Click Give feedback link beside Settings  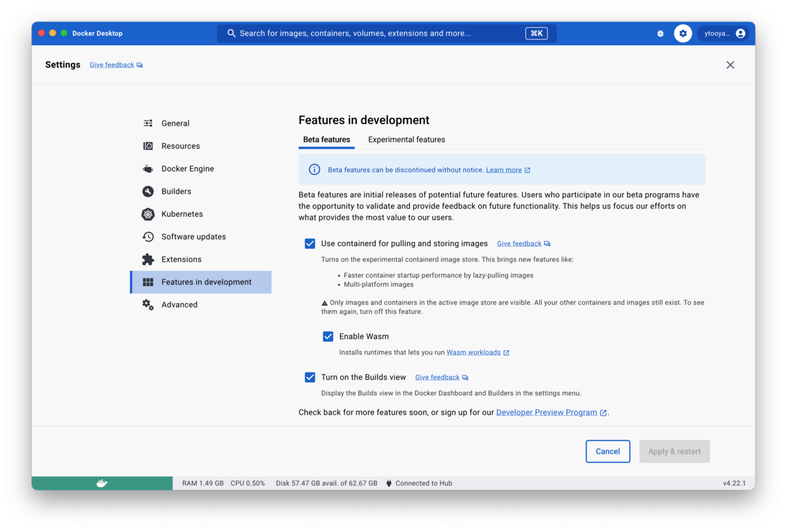tap(111, 65)
